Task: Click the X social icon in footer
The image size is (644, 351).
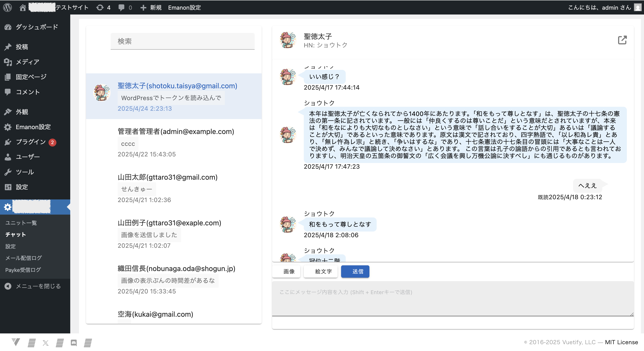Action: pyautogui.click(x=45, y=342)
